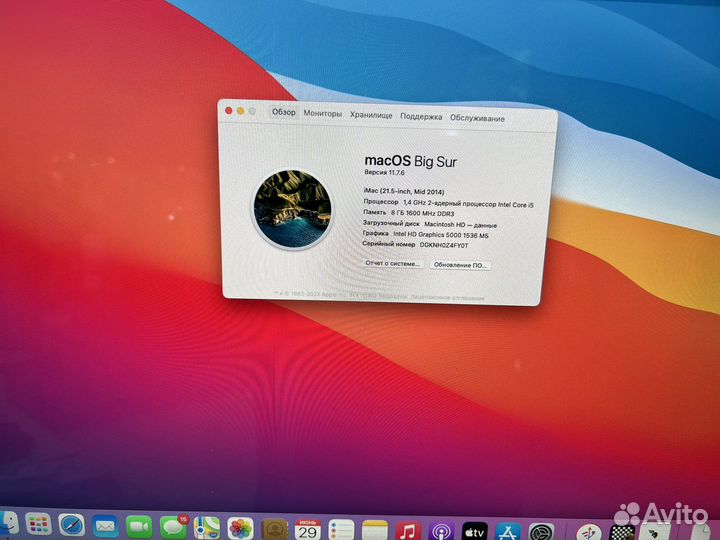
Task: Click the Big Sur round wallpaper image
Action: pos(292,208)
